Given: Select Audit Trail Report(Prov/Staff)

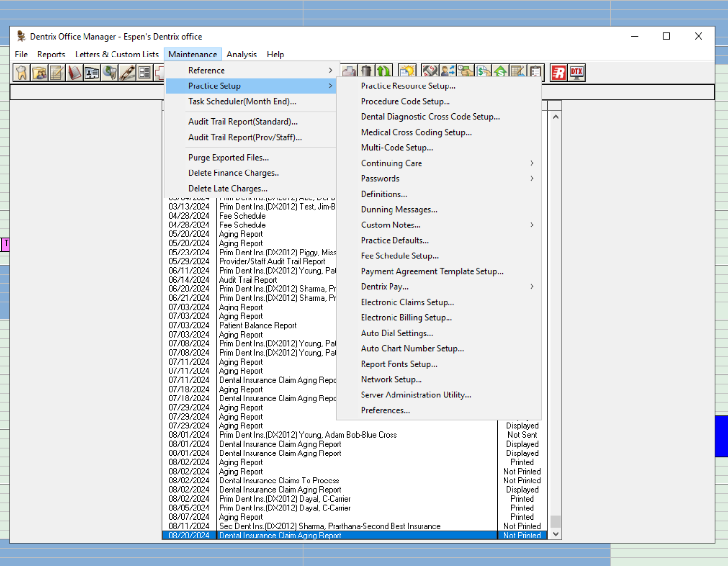Looking at the screenshot, I should point(251,137).
